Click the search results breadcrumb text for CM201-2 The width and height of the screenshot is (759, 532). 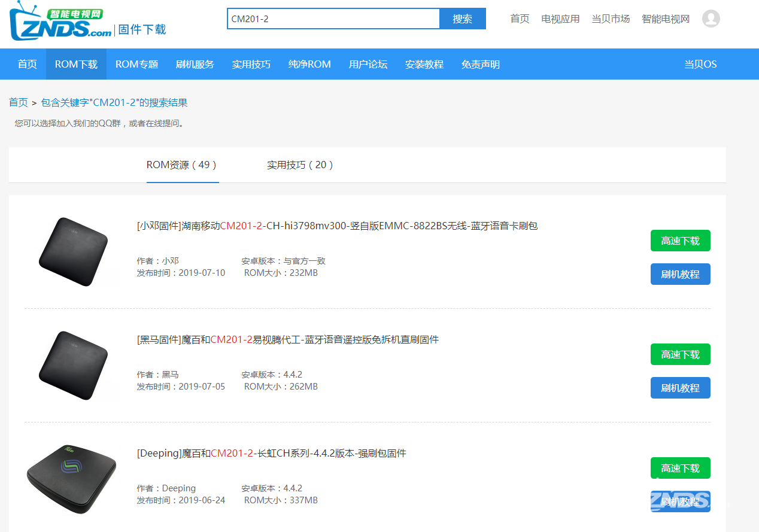[114, 102]
